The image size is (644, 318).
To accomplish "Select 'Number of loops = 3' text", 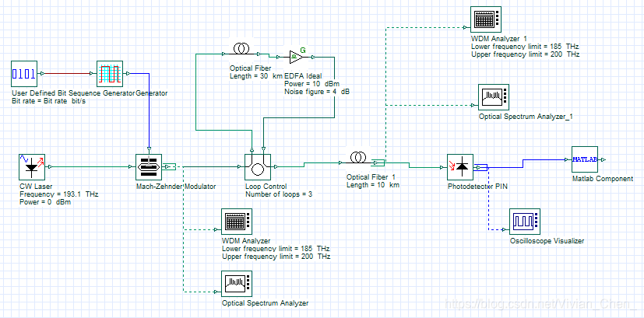I will (x=279, y=194).
